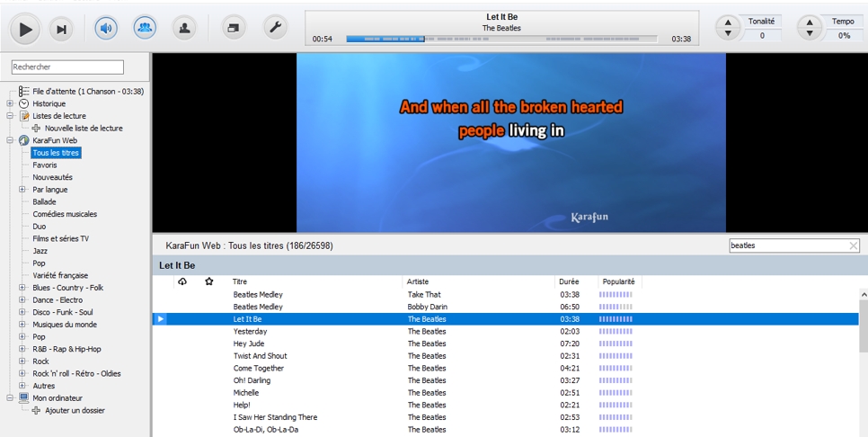This screenshot has height=437, width=868.
Task: Raise key with Tonalité up arrow
Action: click(729, 22)
